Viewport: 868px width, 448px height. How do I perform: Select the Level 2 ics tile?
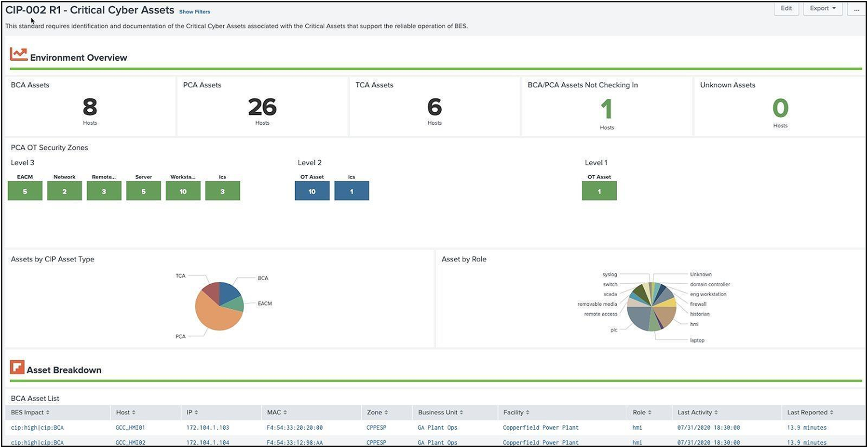click(352, 191)
